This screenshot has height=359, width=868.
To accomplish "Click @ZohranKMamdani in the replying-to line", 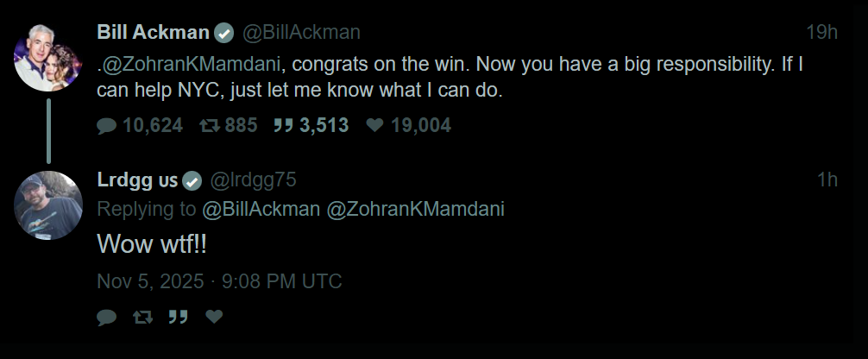I will pos(416,209).
